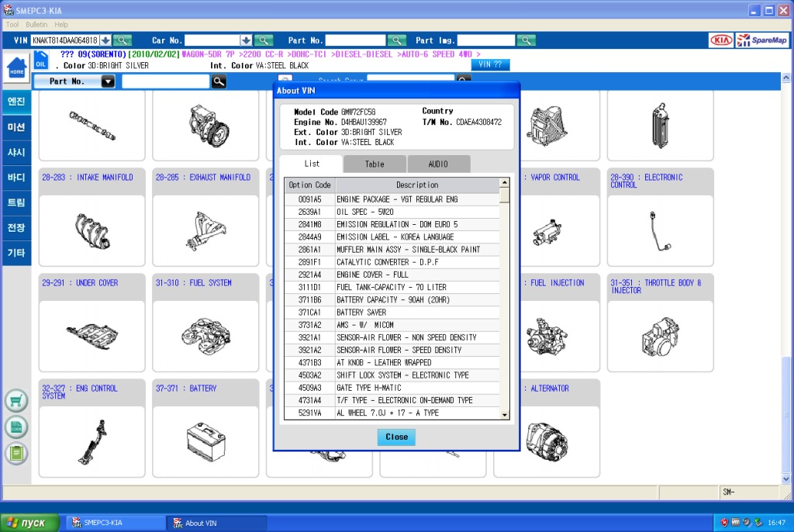Open the Part No. search type dropdown
The height and width of the screenshot is (532, 794).
click(x=108, y=81)
